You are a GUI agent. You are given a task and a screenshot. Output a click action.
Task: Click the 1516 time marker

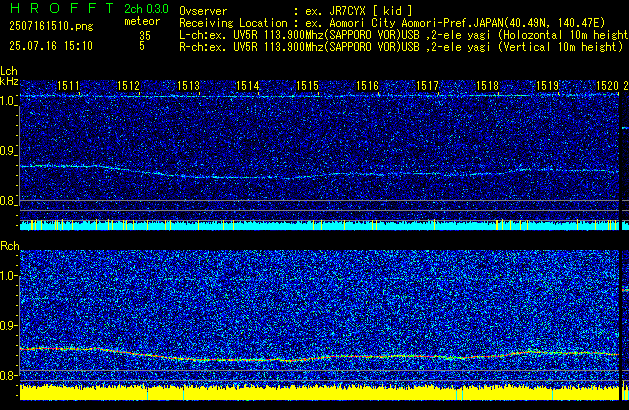click(367, 86)
